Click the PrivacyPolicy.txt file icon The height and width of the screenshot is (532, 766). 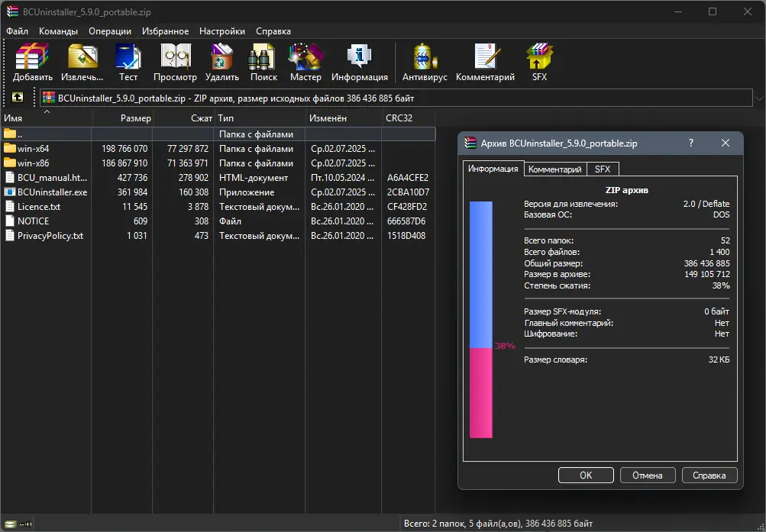coord(10,235)
